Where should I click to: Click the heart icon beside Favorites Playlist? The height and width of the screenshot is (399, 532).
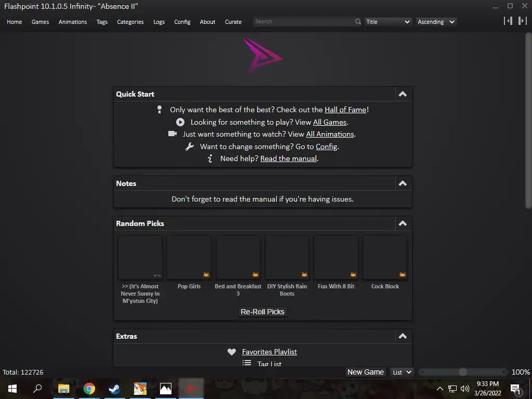click(x=232, y=352)
